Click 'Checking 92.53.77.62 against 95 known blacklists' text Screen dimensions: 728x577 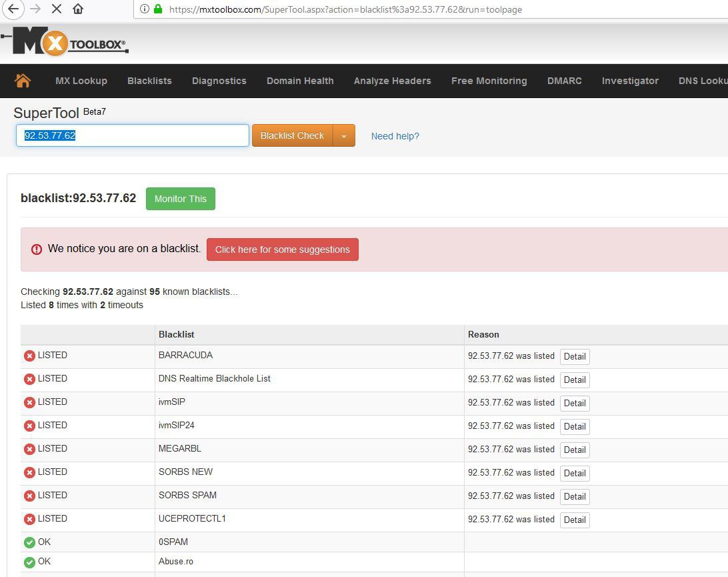[x=129, y=292]
